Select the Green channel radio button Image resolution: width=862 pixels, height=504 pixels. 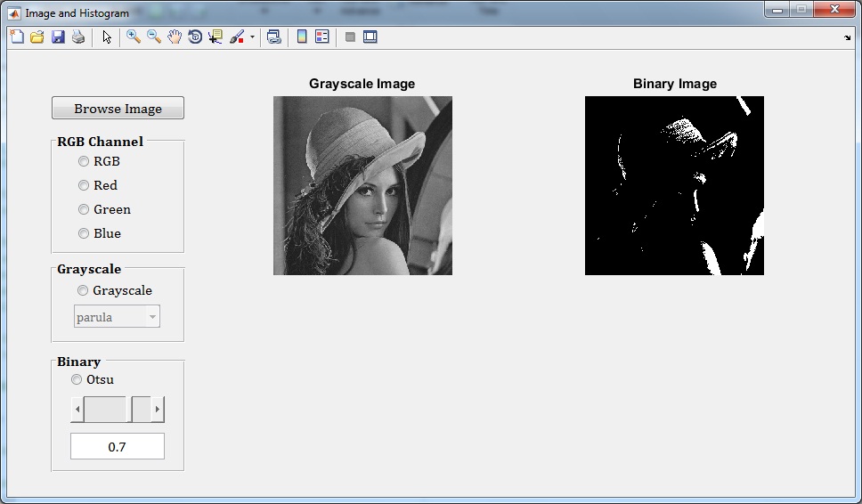(x=84, y=209)
